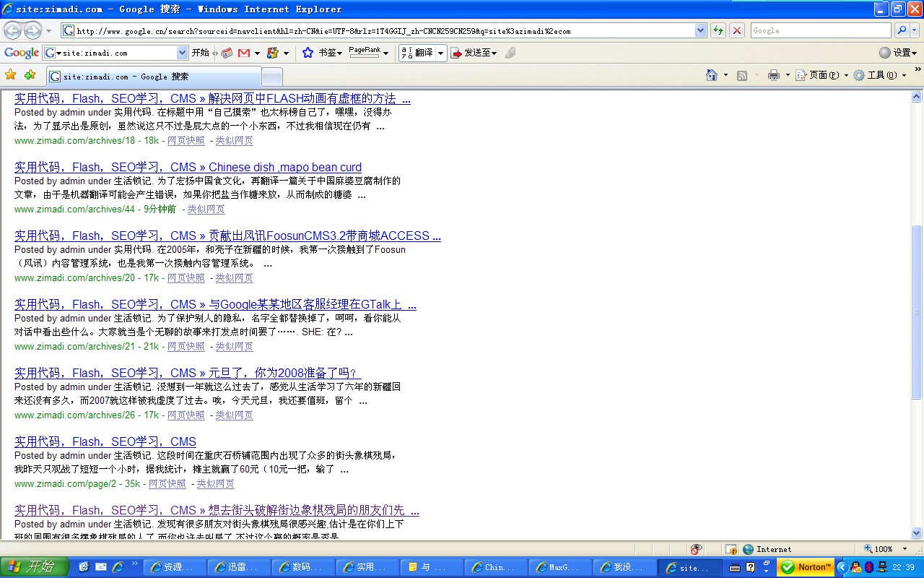This screenshot has height=578, width=924.
Task: Switch to taskbar window labeled MaxG
Action: point(561,567)
